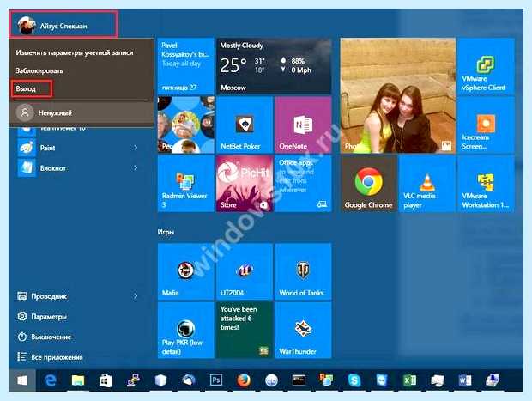Open the Icecream Screen tile

[x=486, y=125]
